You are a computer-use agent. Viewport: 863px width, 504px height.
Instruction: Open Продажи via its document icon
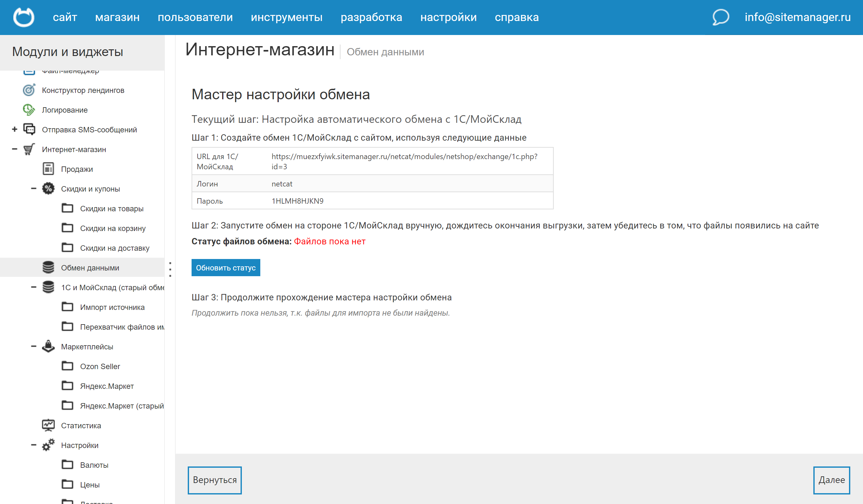[48, 169]
